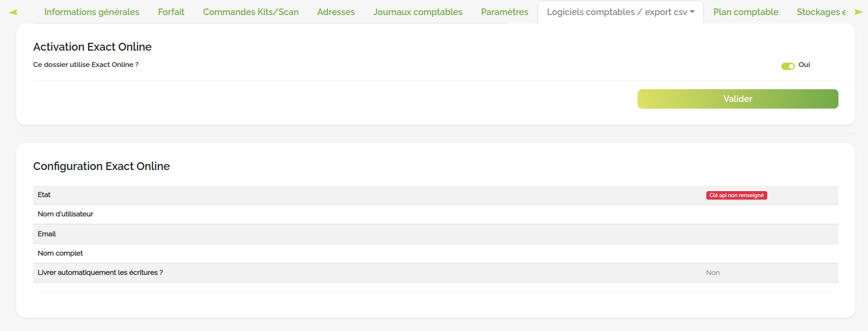Click the 'Clé api non renseigné' badge
Screen dimensions: 868x331
737,195
